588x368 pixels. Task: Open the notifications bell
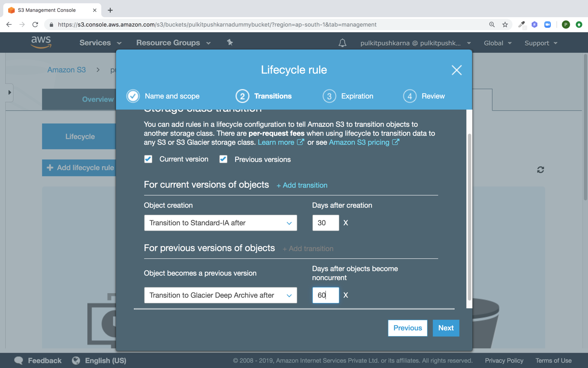(342, 43)
